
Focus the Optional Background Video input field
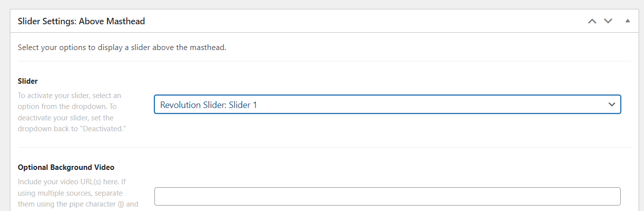387,196
